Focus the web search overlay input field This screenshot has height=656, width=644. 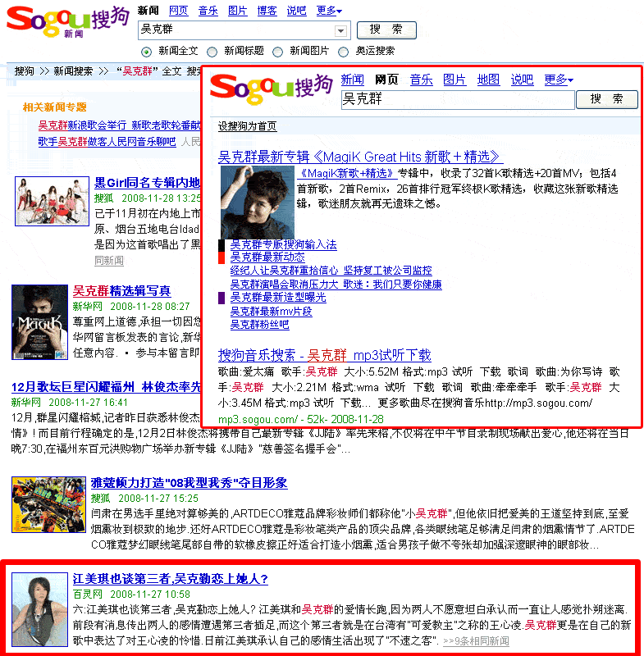tap(458, 99)
